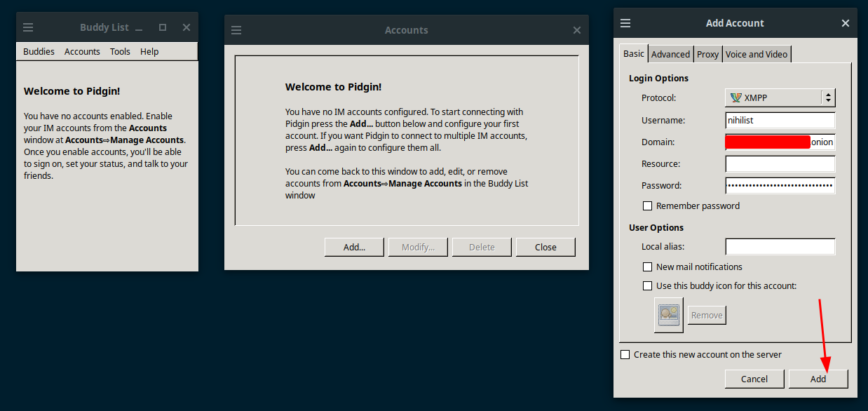This screenshot has width=868, height=411.
Task: Click Cancel in Add Account dialog
Action: pos(754,379)
